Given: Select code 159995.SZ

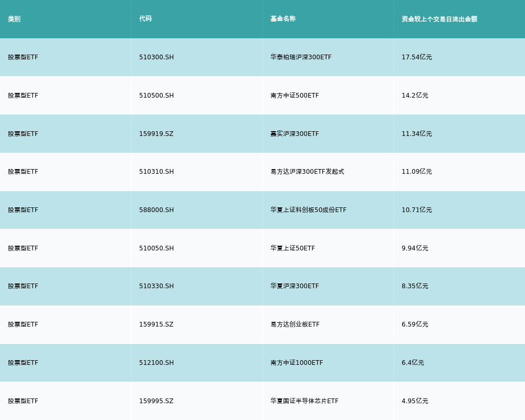Looking at the screenshot, I should [x=156, y=401].
